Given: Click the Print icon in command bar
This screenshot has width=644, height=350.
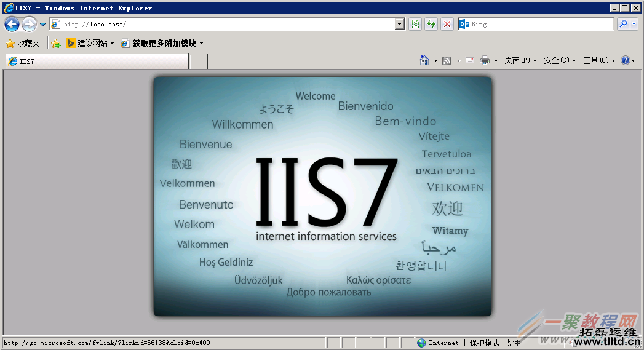Looking at the screenshot, I should point(485,60).
